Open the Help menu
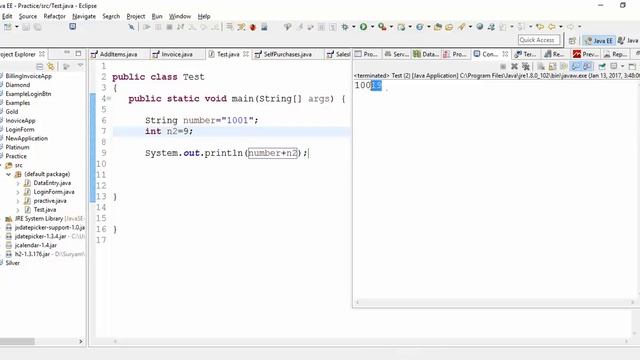Screen dimensions: 640x360 [x=204, y=16]
